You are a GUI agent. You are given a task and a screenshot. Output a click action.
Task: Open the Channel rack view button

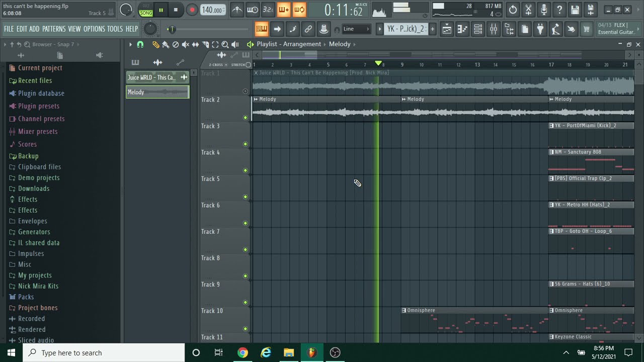478,29
